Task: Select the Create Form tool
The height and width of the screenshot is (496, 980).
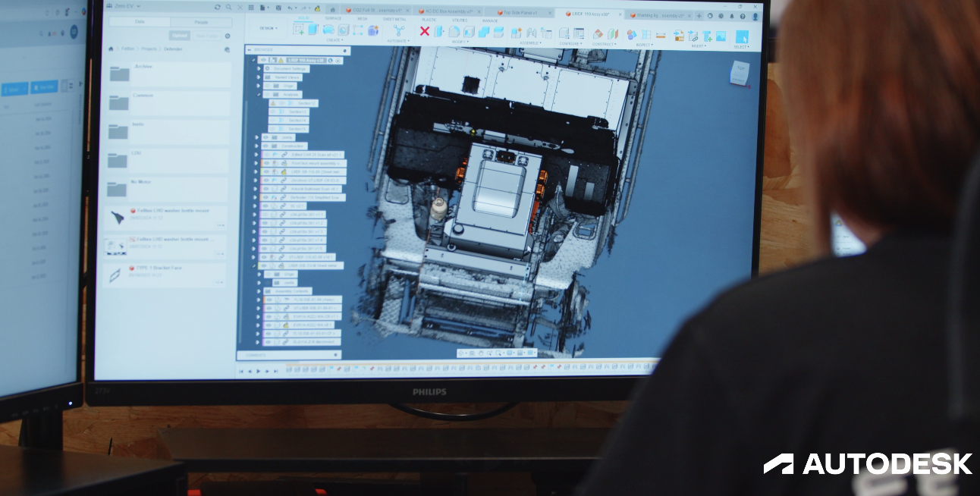Action: [x=373, y=30]
